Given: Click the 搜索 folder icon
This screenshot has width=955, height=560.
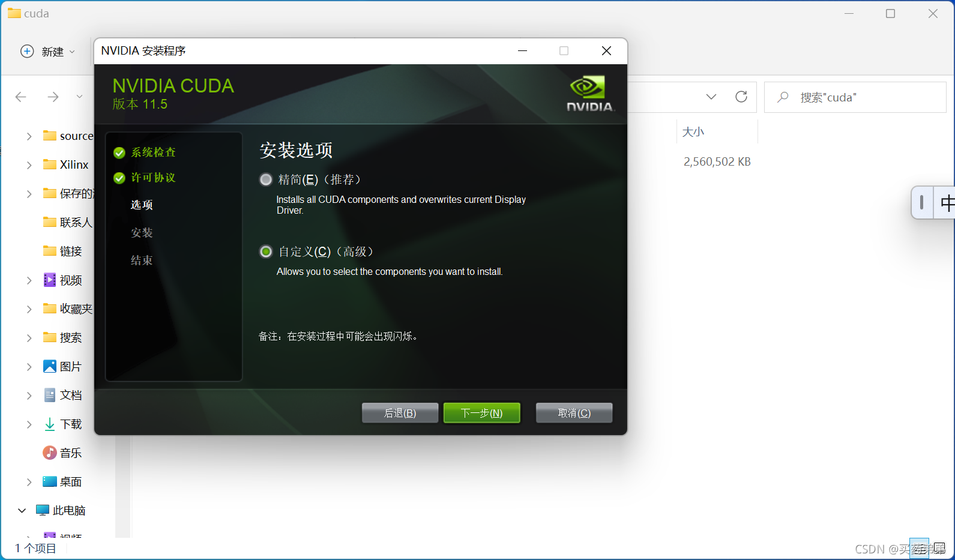Looking at the screenshot, I should (x=50, y=337).
